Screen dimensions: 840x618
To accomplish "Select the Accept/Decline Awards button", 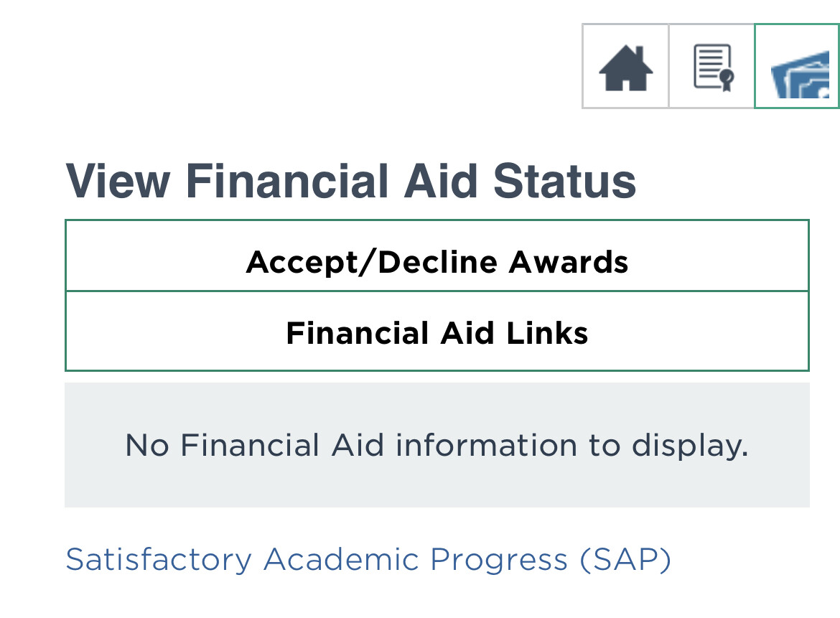I will (437, 263).
